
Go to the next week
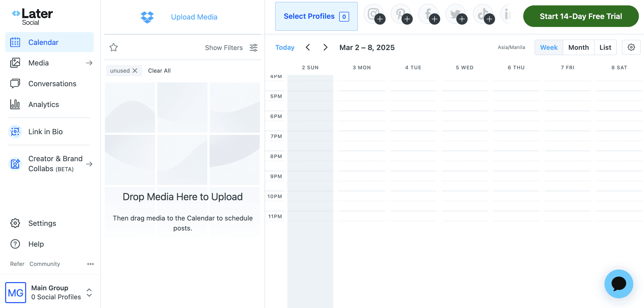click(x=325, y=47)
